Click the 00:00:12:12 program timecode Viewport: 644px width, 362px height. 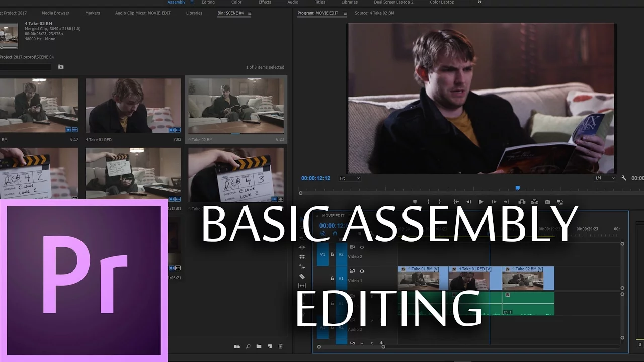click(x=315, y=178)
